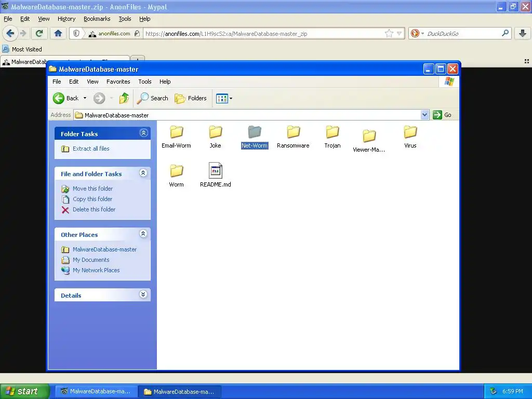This screenshot has height=399, width=532.
Task: Open Explorer File menu
Action: 57,82
